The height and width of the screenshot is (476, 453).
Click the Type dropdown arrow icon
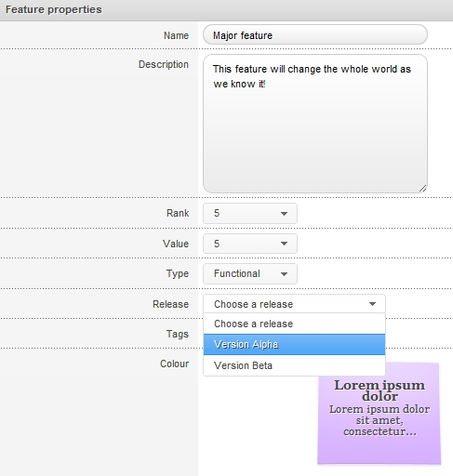coord(284,274)
